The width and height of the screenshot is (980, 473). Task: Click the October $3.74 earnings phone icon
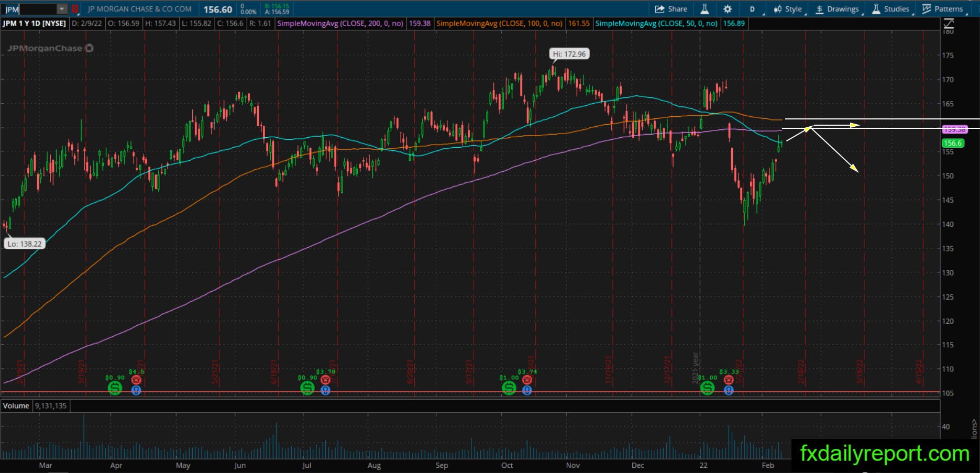tap(527, 380)
